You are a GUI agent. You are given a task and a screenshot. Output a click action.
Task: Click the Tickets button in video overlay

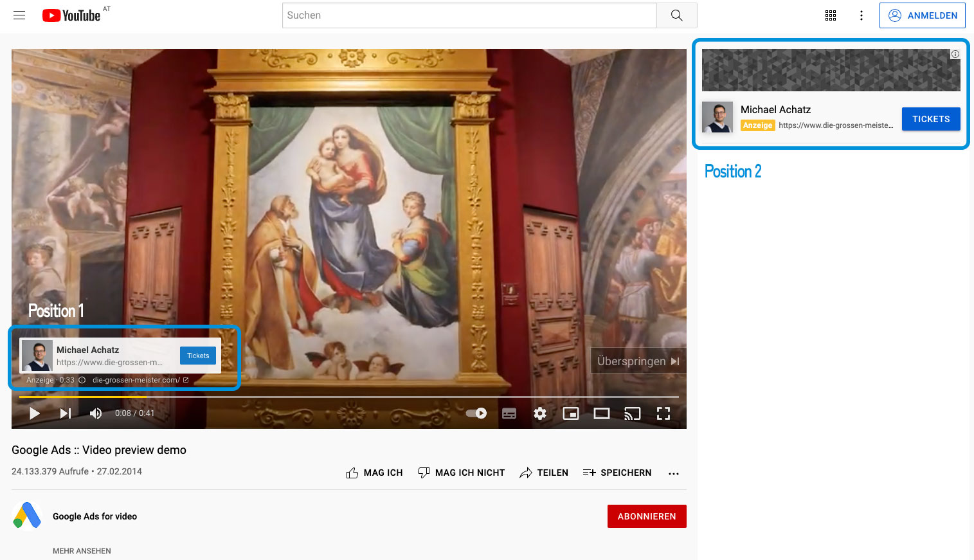click(198, 356)
